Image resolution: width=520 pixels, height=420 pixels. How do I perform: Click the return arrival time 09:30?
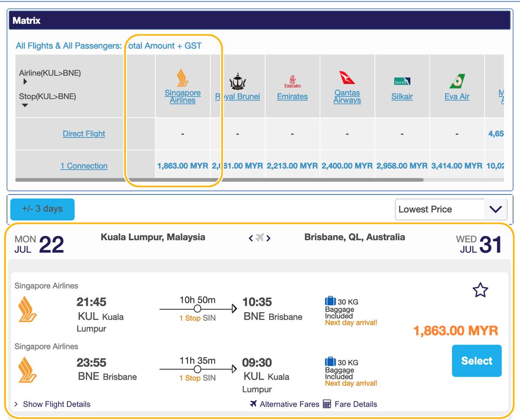pos(257,362)
